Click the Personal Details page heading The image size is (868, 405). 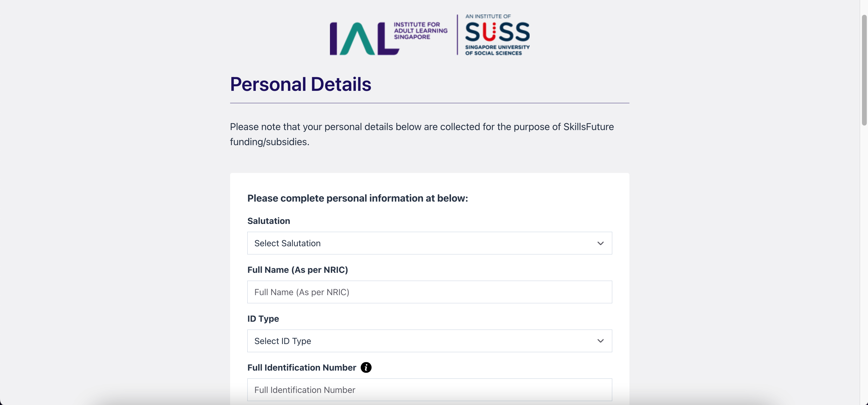tap(300, 84)
